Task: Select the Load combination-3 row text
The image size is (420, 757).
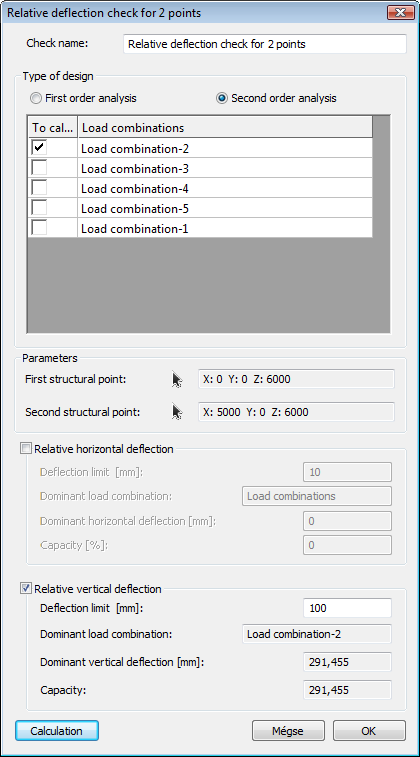Action: (x=135, y=169)
